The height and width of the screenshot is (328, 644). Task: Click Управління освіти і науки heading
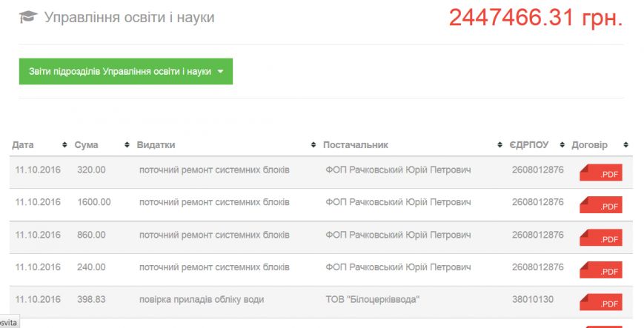[130, 17]
